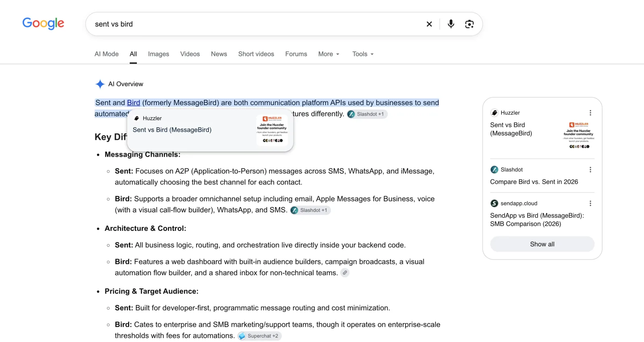The image size is (644, 342).
Task: Open sendapp.cloud card options menu
Action: [590, 203]
